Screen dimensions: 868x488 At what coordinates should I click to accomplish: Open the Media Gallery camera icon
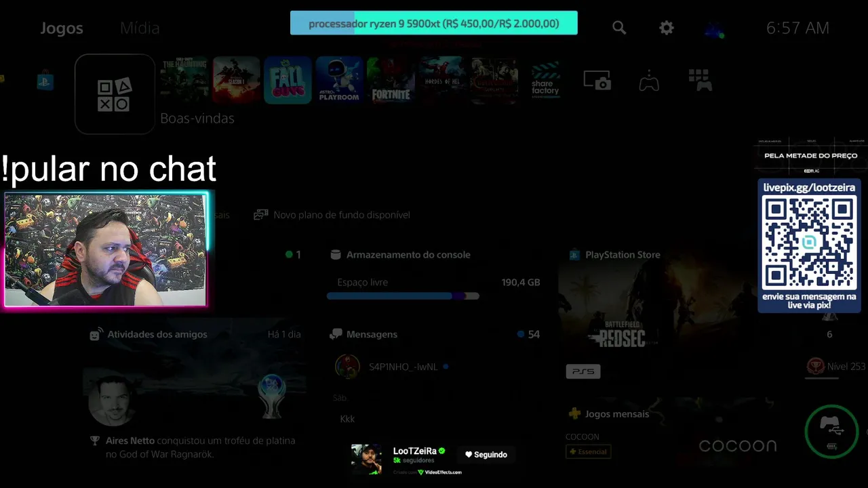click(597, 81)
